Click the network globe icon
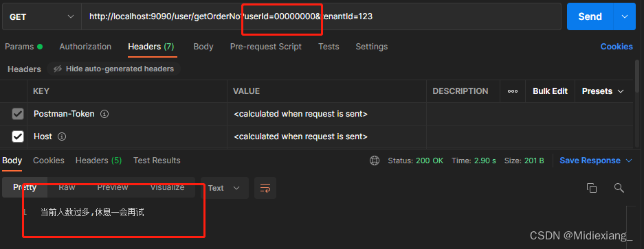The image size is (644, 249). [x=375, y=161]
